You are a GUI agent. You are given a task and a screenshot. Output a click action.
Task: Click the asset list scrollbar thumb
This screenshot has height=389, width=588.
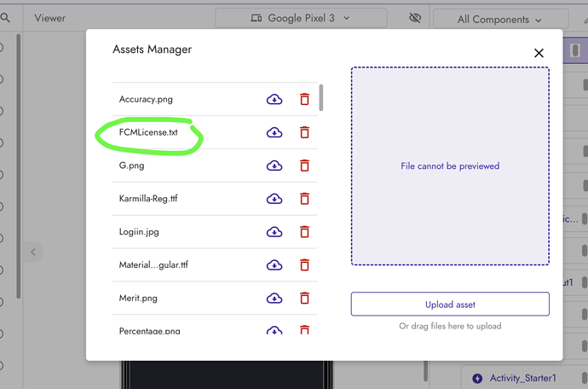click(x=321, y=97)
